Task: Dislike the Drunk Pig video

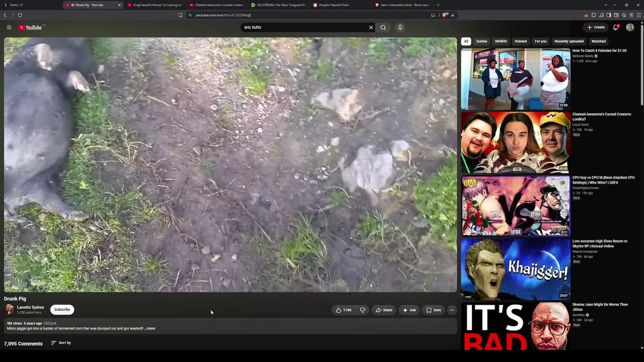Action: click(x=363, y=310)
